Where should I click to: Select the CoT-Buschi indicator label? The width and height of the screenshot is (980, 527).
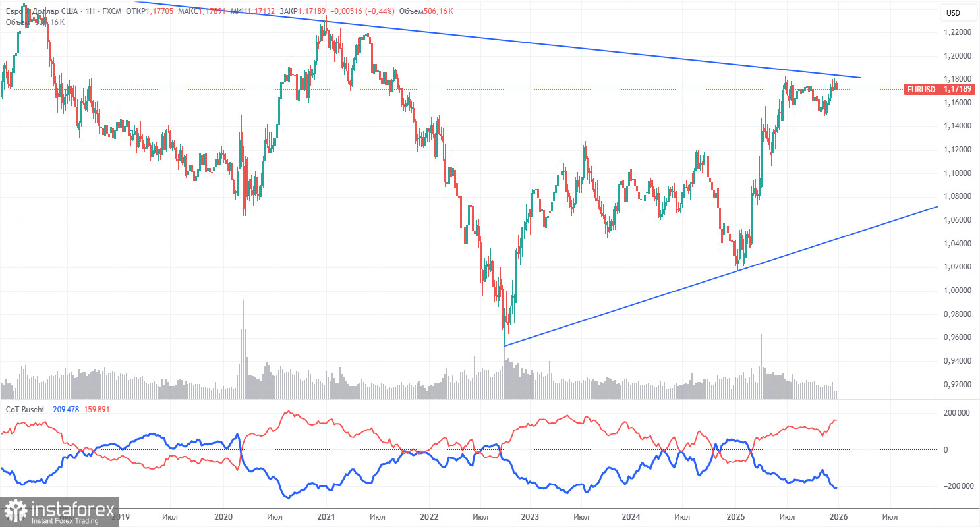pos(24,409)
